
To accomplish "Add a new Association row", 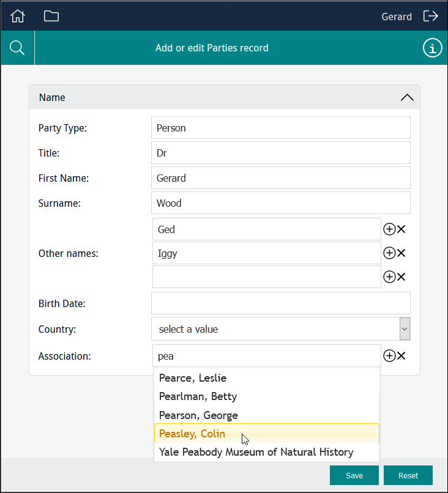I will pyautogui.click(x=389, y=356).
